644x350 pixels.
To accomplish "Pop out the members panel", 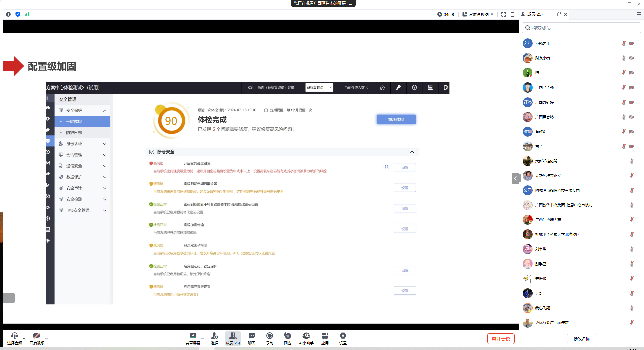I will (559, 14).
